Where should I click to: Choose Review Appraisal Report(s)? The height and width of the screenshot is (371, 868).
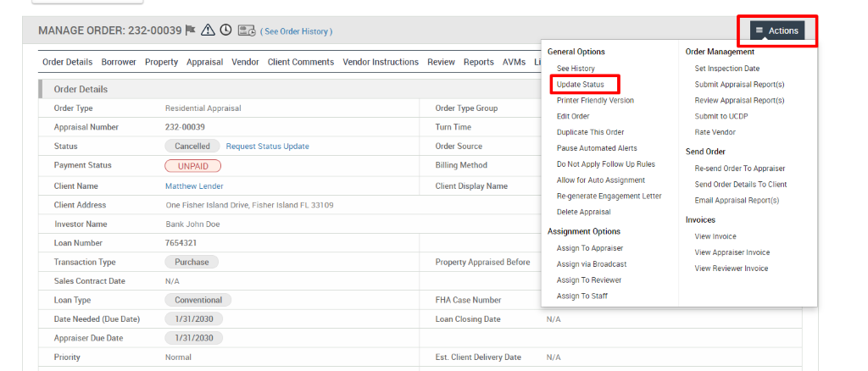point(739,101)
